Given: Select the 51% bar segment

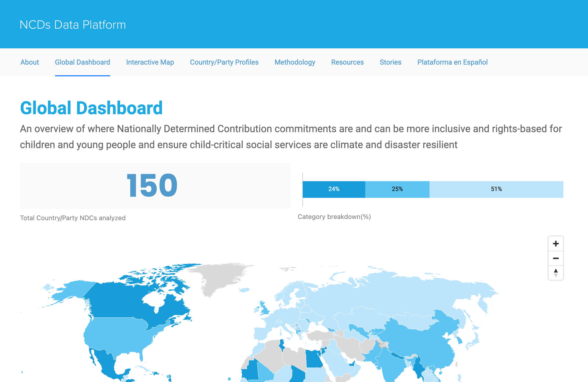Looking at the screenshot, I should (496, 189).
